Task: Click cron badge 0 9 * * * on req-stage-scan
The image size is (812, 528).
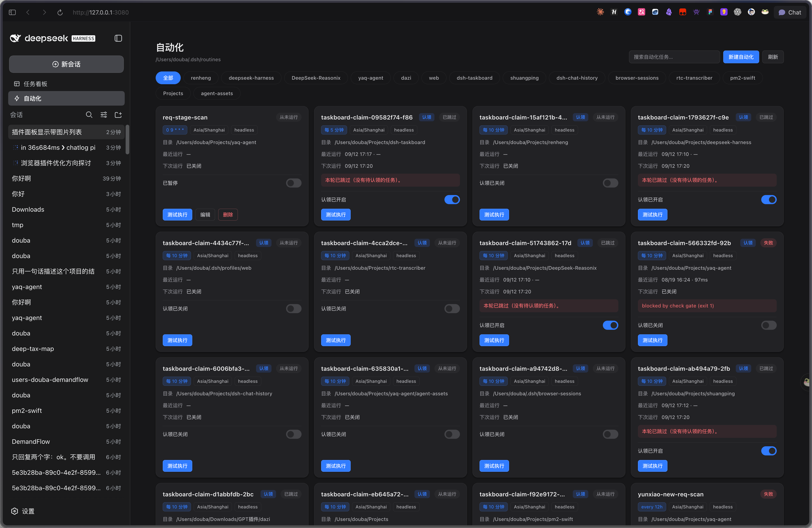Action: click(x=175, y=130)
